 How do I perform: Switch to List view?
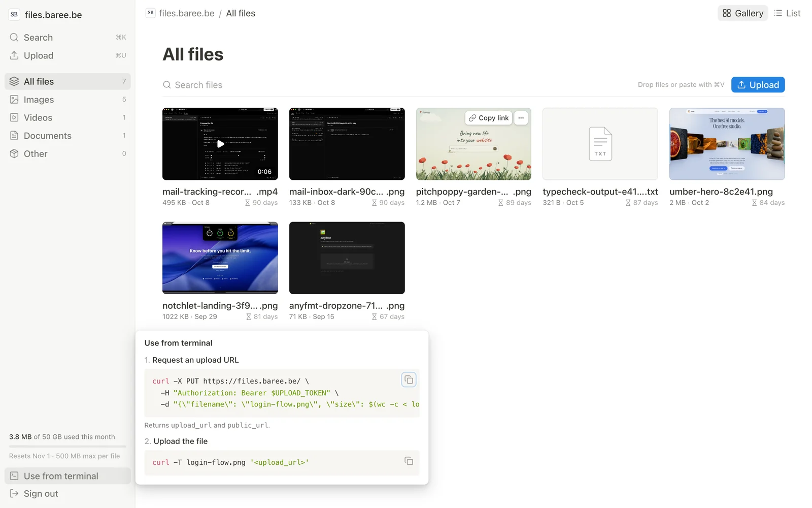[x=787, y=13]
